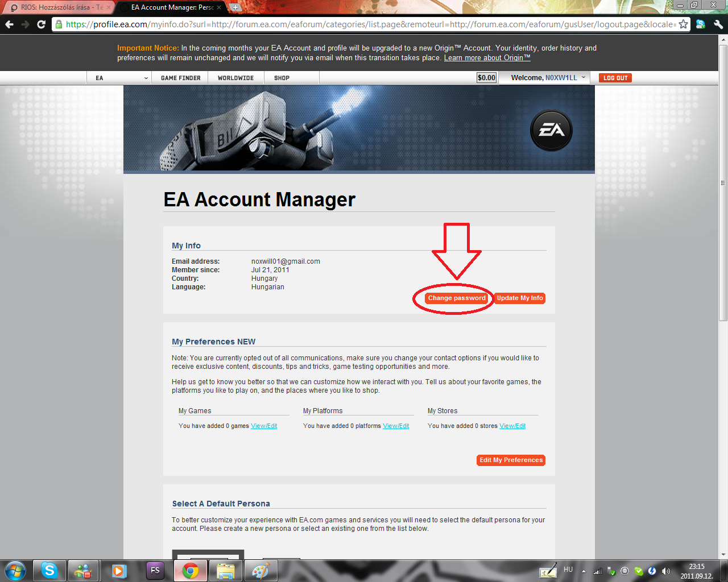The image size is (728, 582).
Task: Click the Chrome taskbar icon
Action: coord(190,570)
